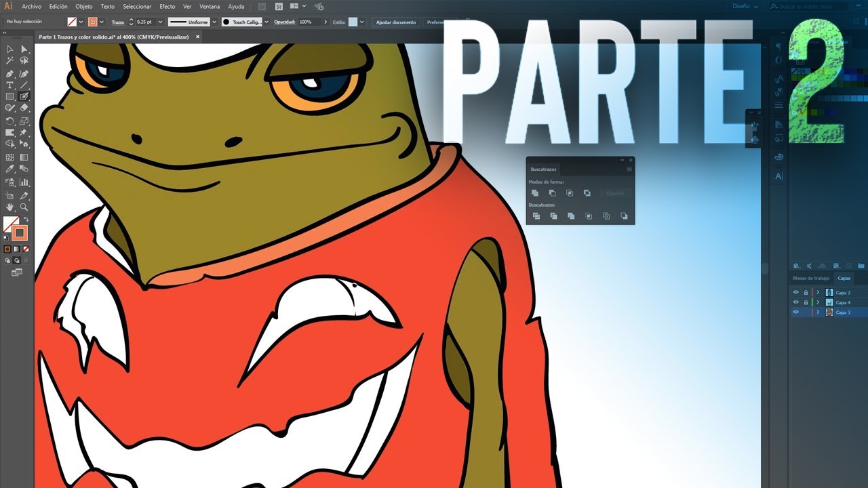Open the Diseño workspace switcher
The width and height of the screenshot is (868, 488).
[x=745, y=6]
